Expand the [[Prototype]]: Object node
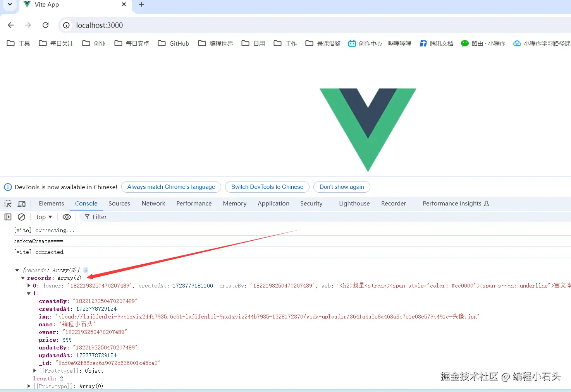571x392 pixels. click(35, 371)
